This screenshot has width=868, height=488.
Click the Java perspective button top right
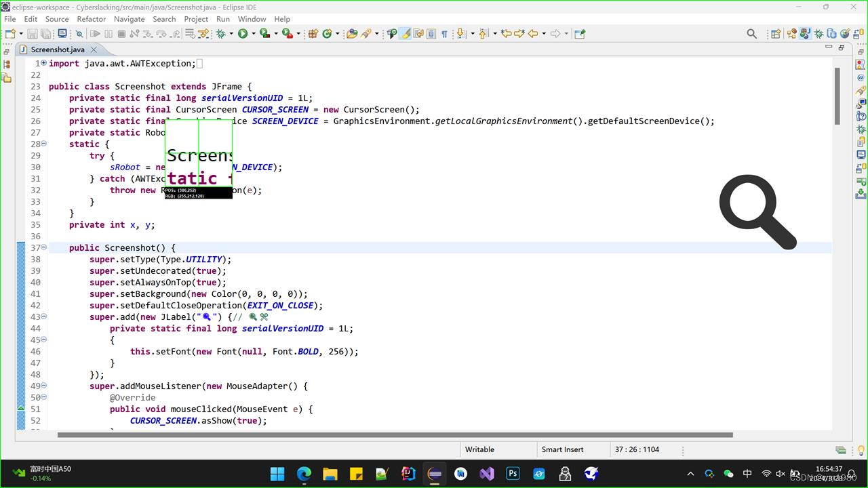click(x=804, y=33)
